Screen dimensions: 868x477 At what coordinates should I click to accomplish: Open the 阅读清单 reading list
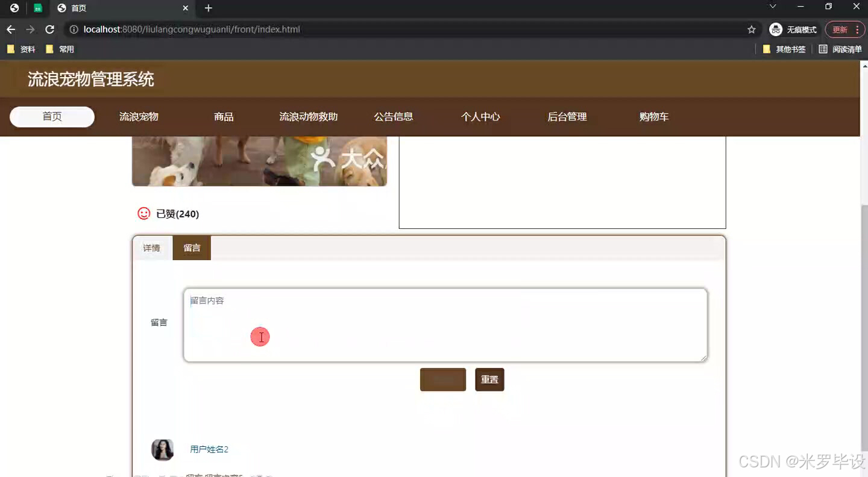pyautogui.click(x=840, y=49)
